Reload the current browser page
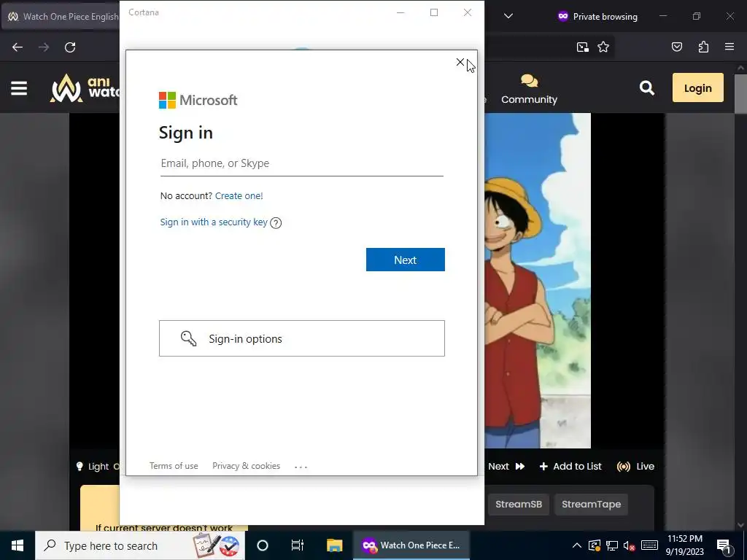 70,47
